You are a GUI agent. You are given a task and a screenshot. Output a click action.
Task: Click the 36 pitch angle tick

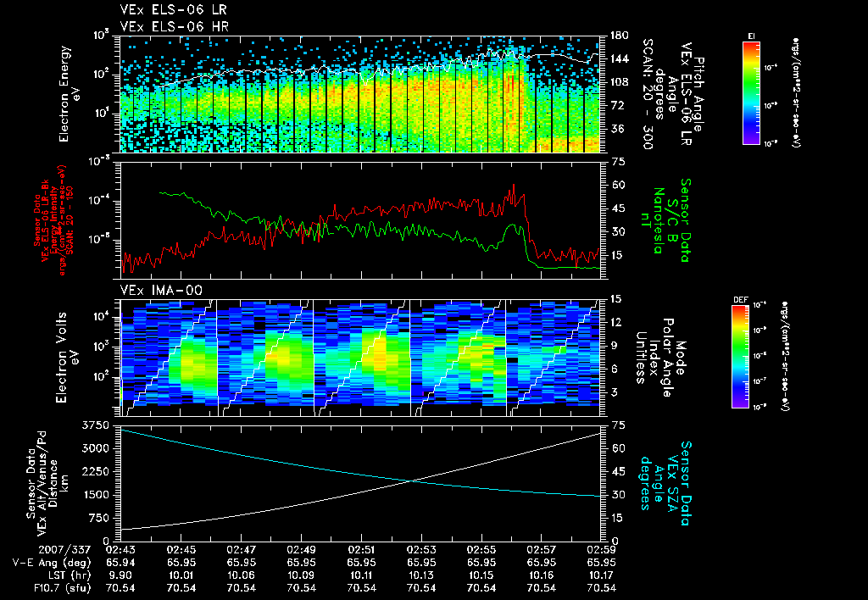(x=617, y=129)
